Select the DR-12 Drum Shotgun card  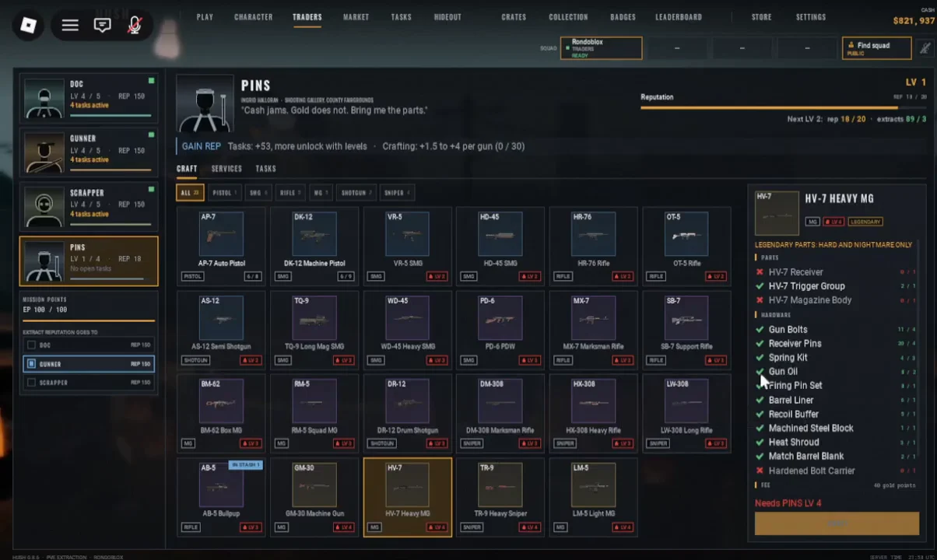407,413
